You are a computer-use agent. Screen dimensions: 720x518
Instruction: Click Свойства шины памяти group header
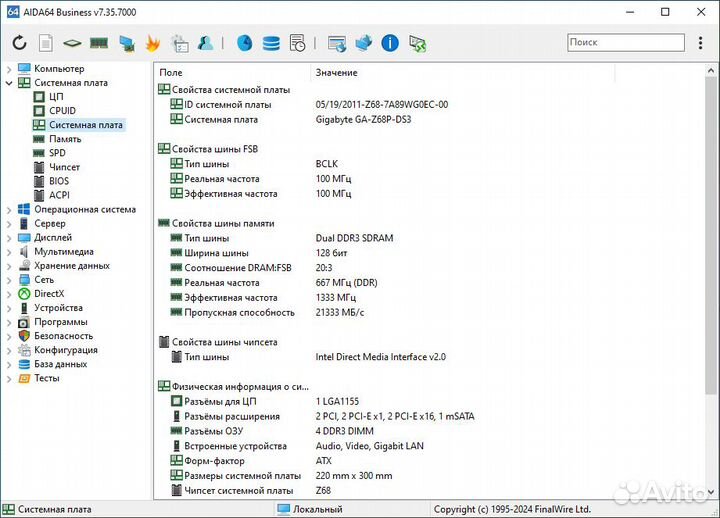pos(216,224)
